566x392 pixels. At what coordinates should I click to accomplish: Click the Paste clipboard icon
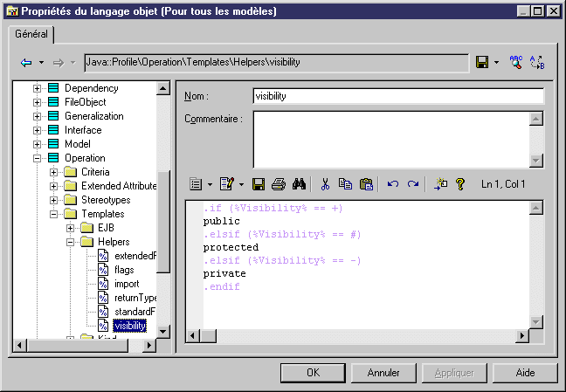coord(366,184)
